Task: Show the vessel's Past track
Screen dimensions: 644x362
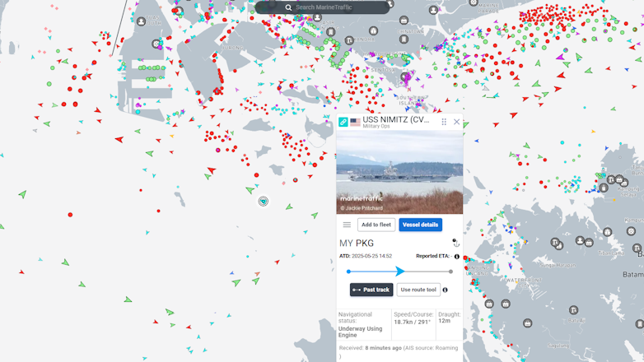Action: [371, 290]
